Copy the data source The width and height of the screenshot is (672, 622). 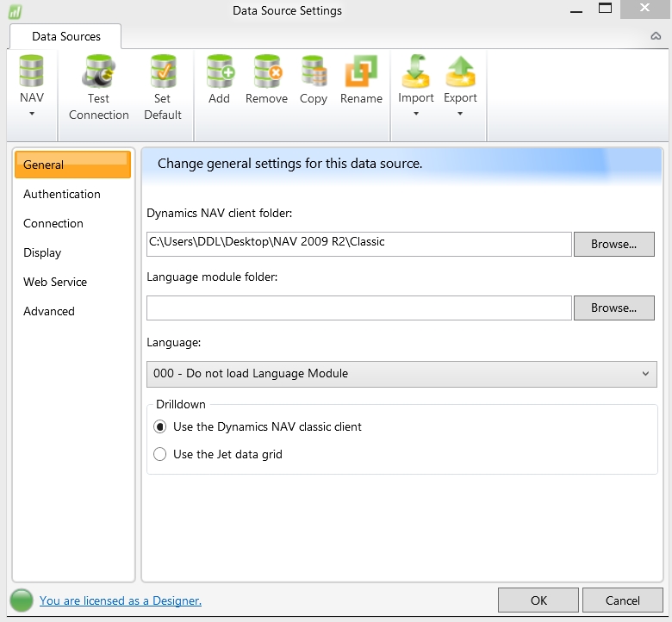point(314,80)
